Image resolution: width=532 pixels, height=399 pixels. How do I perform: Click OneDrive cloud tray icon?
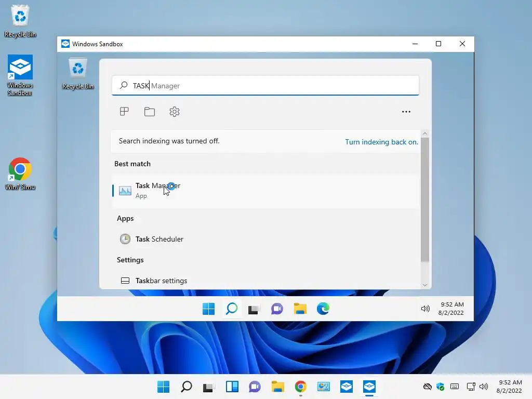click(x=428, y=387)
